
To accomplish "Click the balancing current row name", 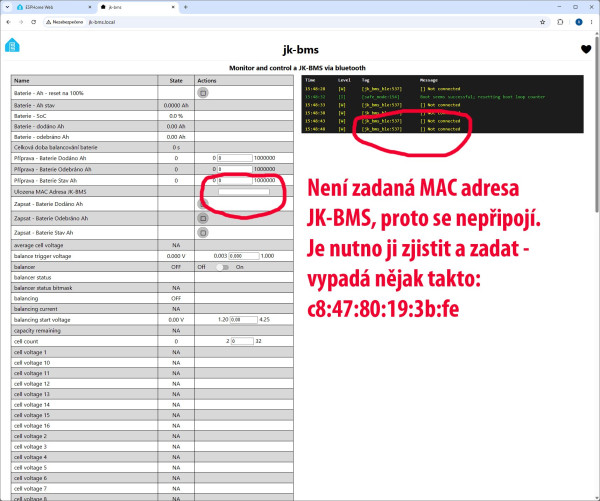I will point(36,309).
